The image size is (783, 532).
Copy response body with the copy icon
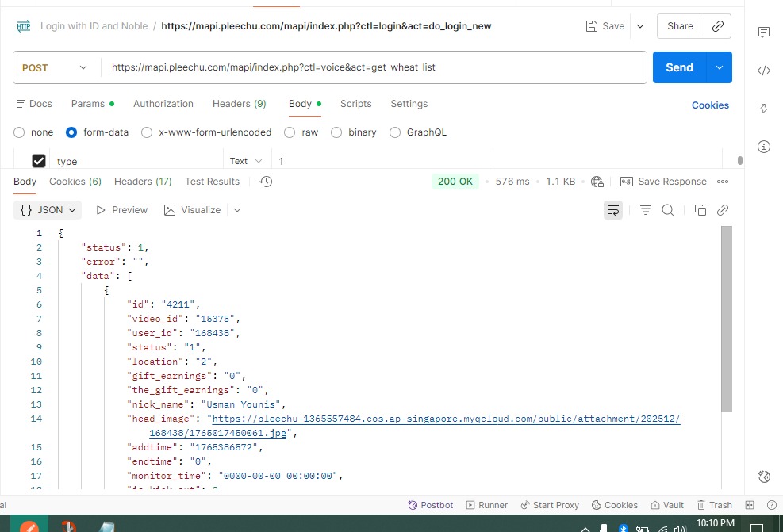coord(700,210)
